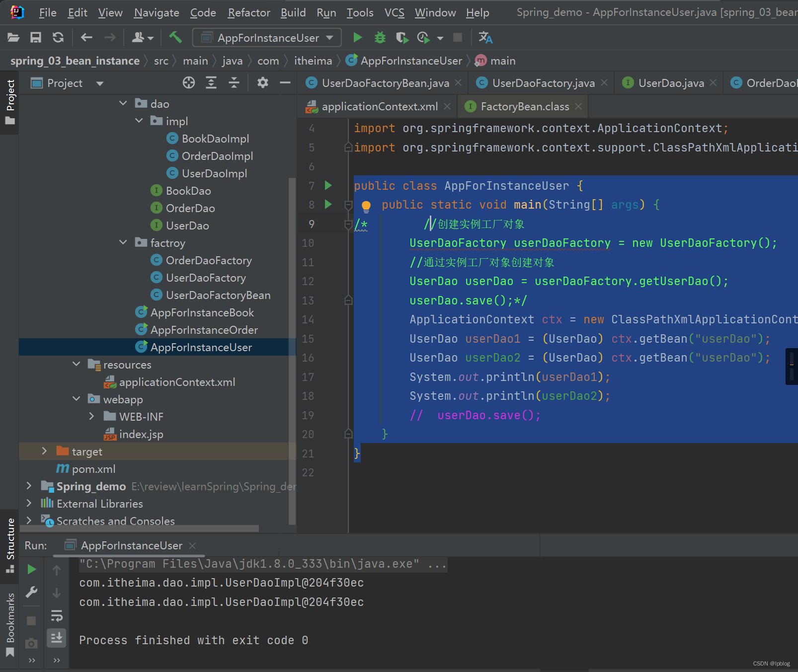
Task: Expand External Libraries node
Action: (x=29, y=503)
